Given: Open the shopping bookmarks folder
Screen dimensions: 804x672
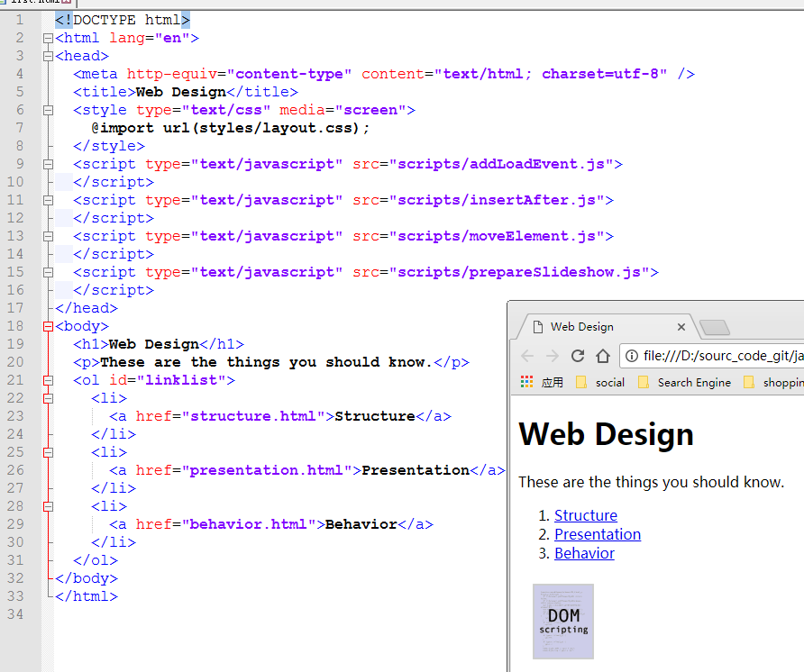Looking at the screenshot, I should (x=773, y=382).
